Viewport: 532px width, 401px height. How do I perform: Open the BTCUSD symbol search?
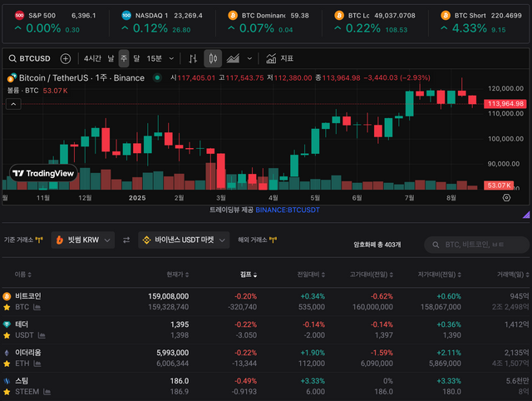[30, 58]
